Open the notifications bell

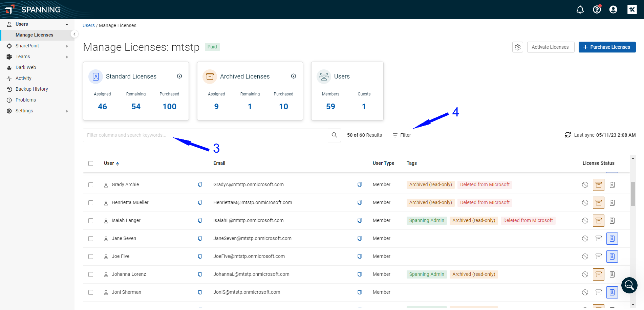click(x=580, y=10)
